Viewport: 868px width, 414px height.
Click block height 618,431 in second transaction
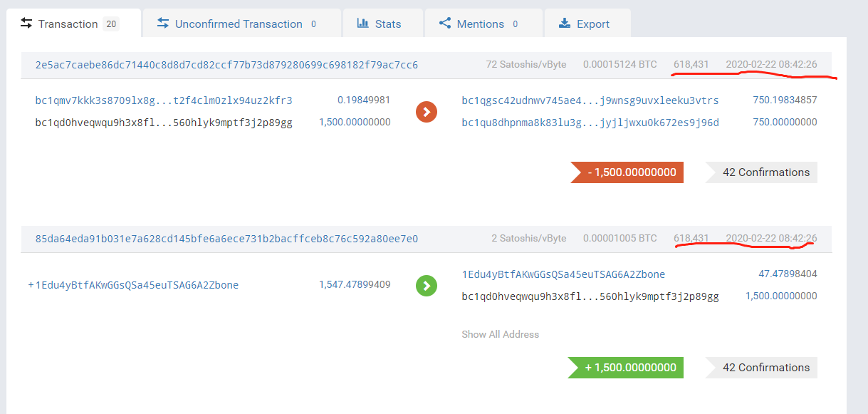pyautogui.click(x=691, y=239)
